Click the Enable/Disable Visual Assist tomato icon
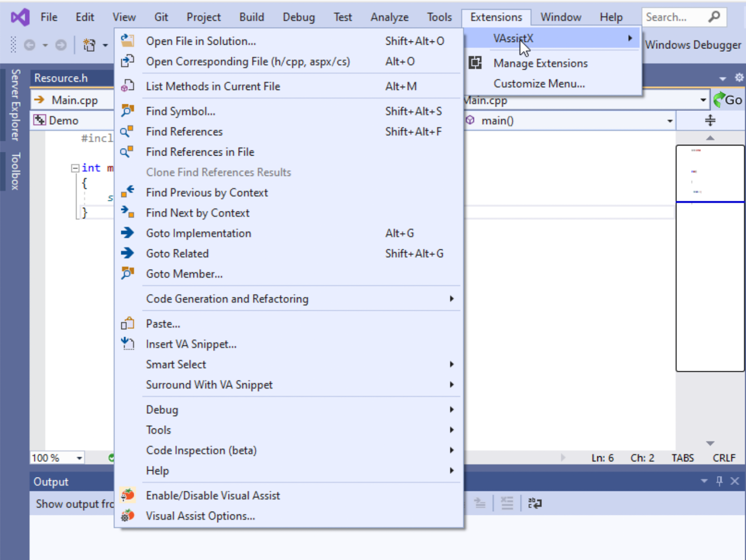Screen dimensions: 746x560 (x=127, y=495)
